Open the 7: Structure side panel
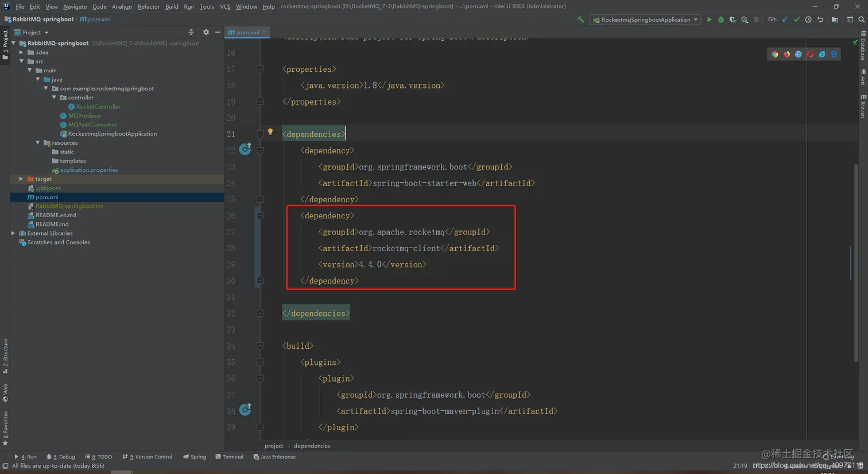Viewport: 868px width, 474px height. (5, 356)
